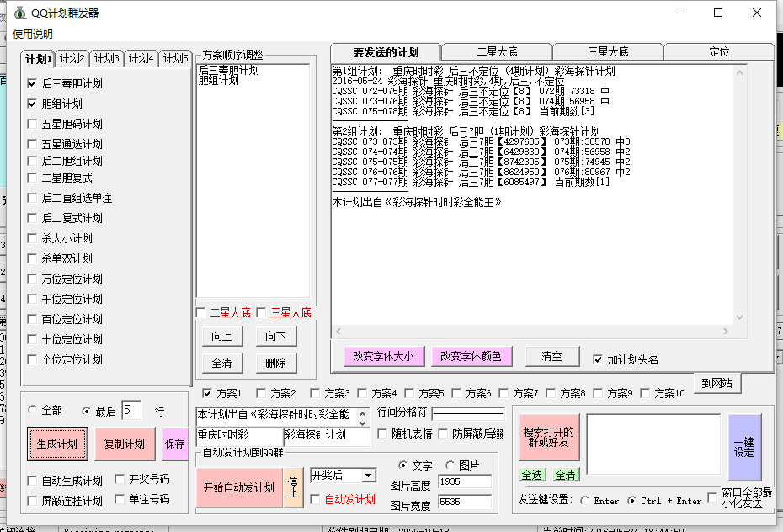Expand the 开奖后 dropdown
783x532 pixels.
point(368,476)
